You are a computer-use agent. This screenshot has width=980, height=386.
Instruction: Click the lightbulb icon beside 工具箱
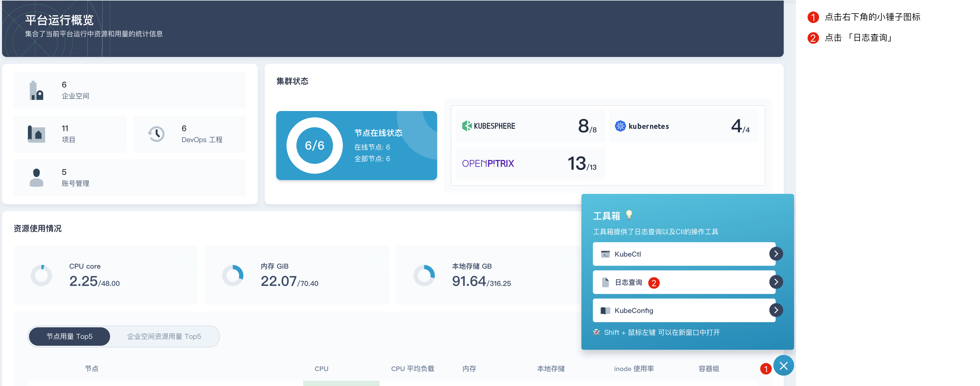click(x=629, y=215)
